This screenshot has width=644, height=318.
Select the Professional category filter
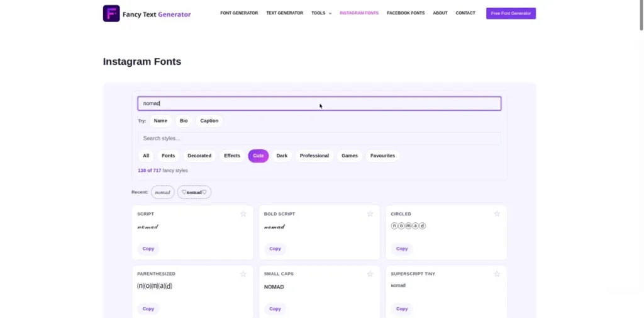point(314,156)
